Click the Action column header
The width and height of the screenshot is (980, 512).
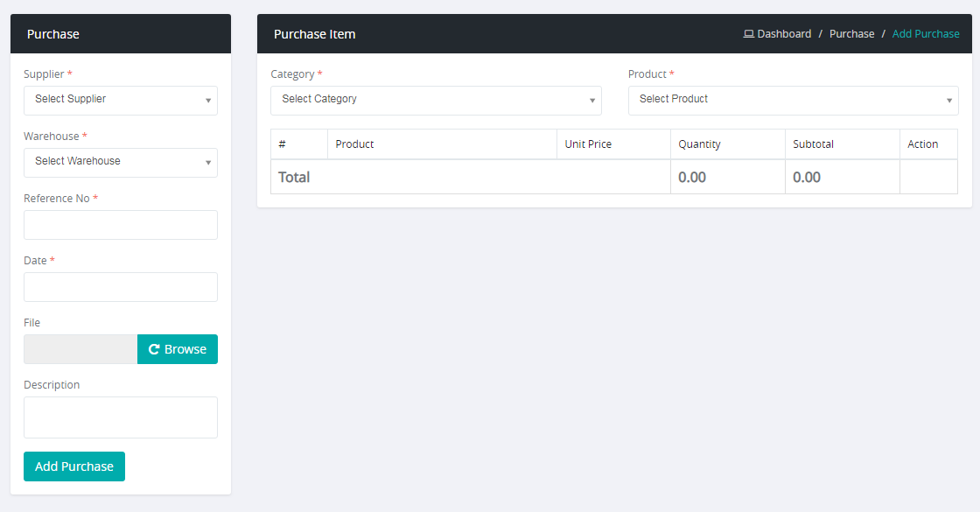[x=922, y=144]
